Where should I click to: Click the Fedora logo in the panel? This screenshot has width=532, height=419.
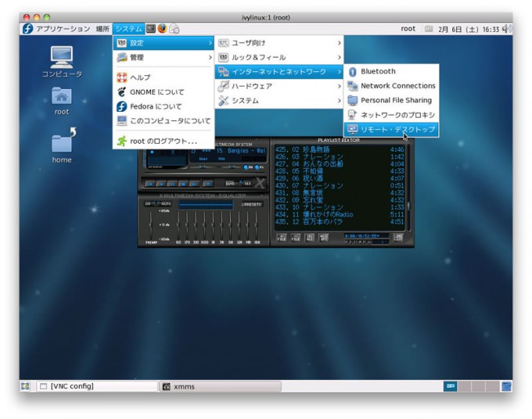[27, 29]
